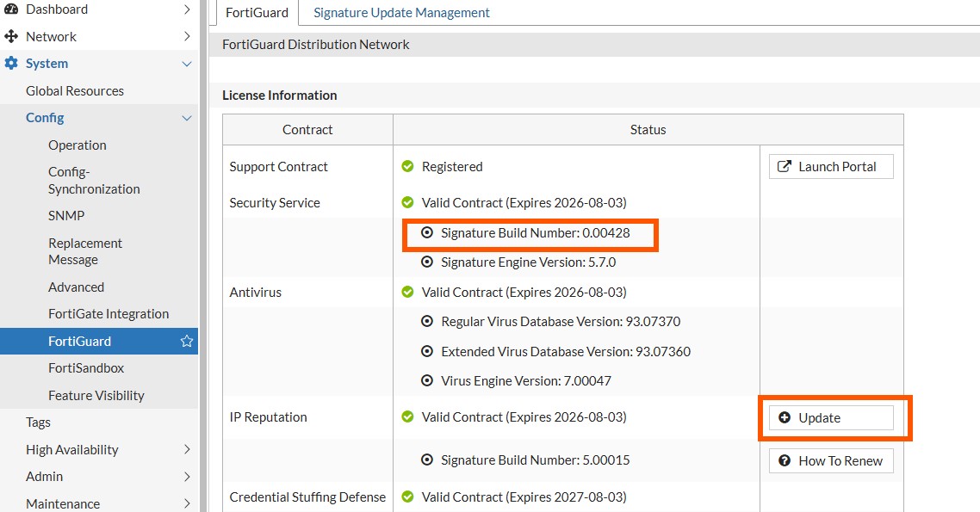This screenshot has height=512, width=980.
Task: Click Signature Build Number: 0.00428 text
Action: pos(536,233)
